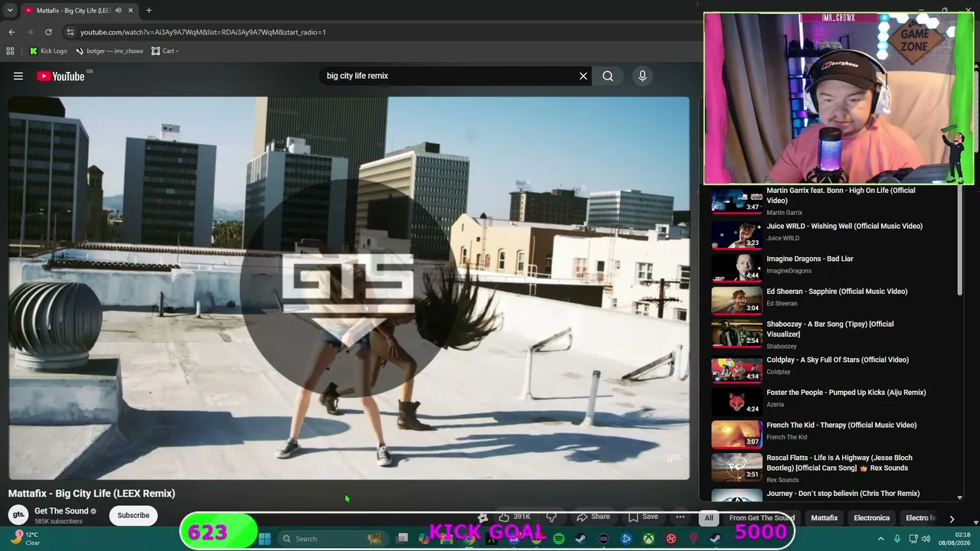980x551 pixels.
Task: Open Martin Garrix High On Life thumbnail
Action: pos(737,200)
